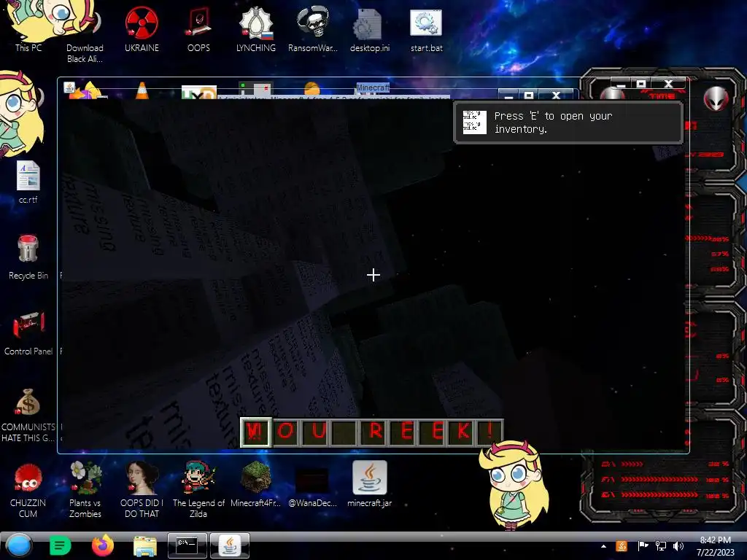Click the Minecraft window title text
747x560 pixels.
[x=373, y=87]
